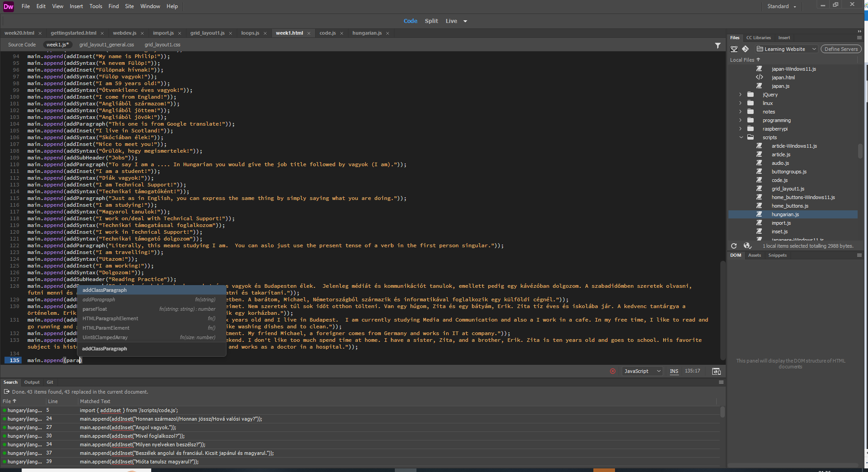
Task: Click the red error indicator in status bar
Action: (x=613, y=371)
